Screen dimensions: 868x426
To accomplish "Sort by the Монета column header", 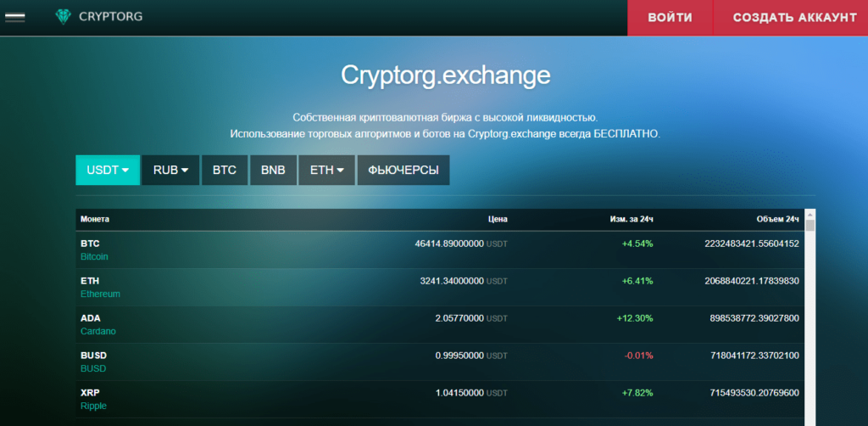I will click(x=95, y=220).
